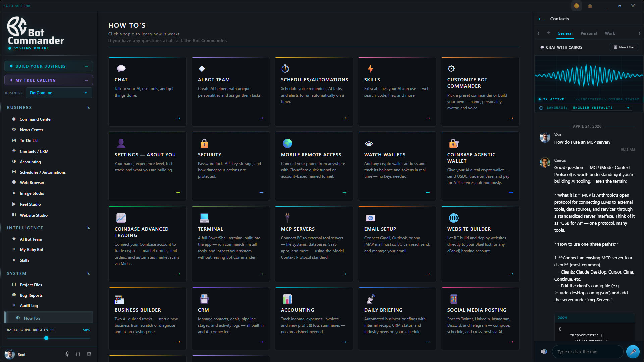Image resolution: width=644 pixels, height=362 pixels.
Task: Click the satellite icon on Daily Briefing card
Action: tap(371, 299)
